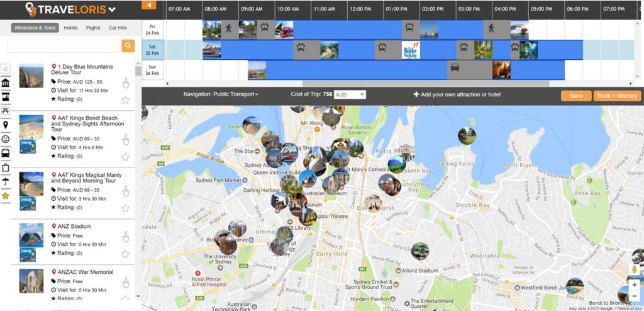The width and height of the screenshot is (644, 311).
Task: Filter by map pin category icon
Action: [5, 125]
